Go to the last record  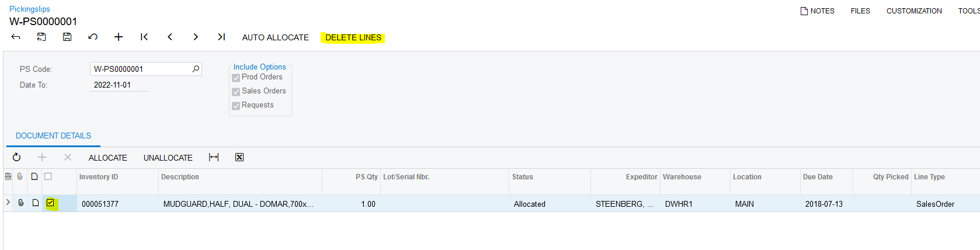tap(221, 37)
